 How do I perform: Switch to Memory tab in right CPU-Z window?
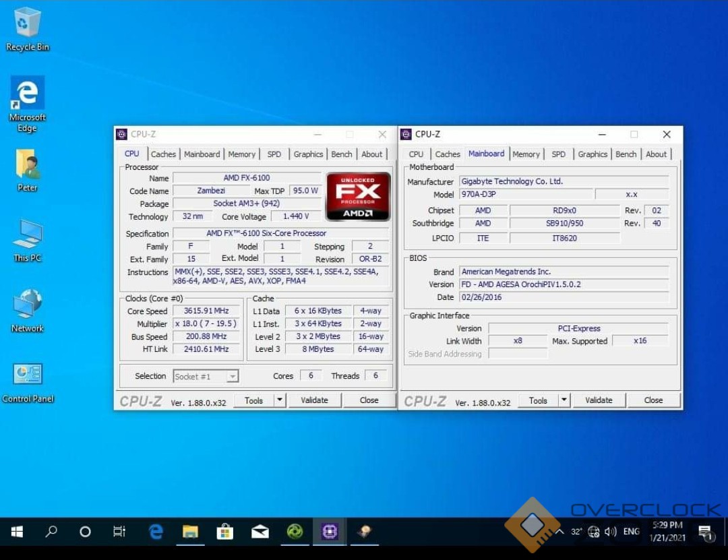[x=526, y=154]
